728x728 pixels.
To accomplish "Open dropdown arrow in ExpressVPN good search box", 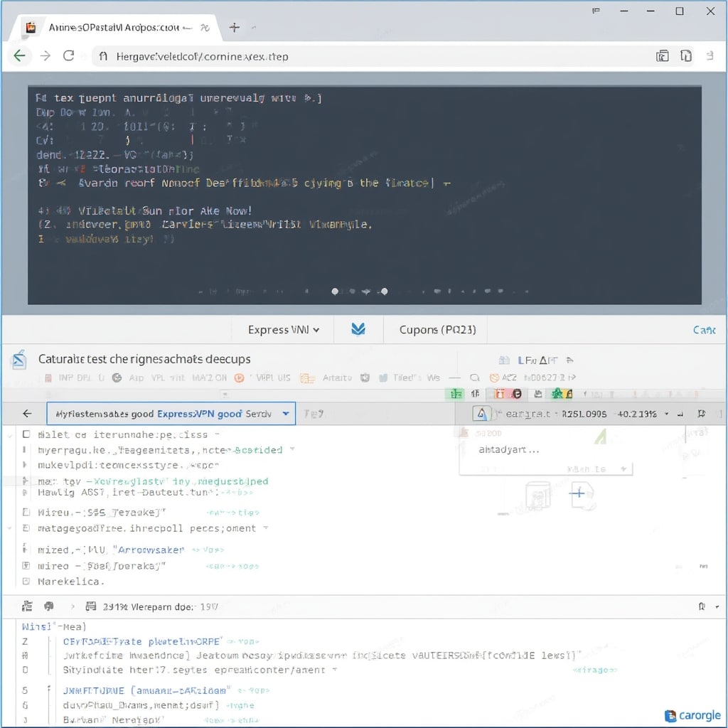I will tap(286, 413).
